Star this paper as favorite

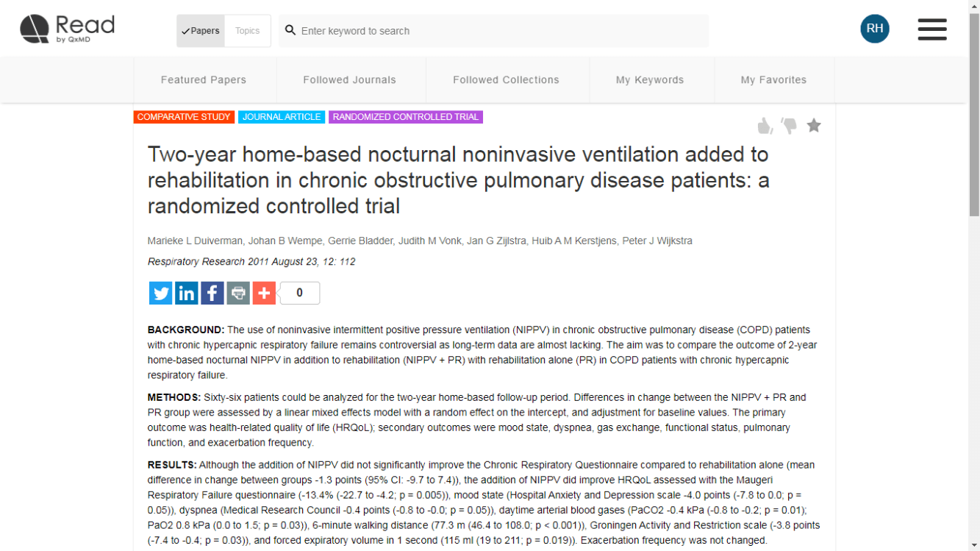(x=814, y=126)
